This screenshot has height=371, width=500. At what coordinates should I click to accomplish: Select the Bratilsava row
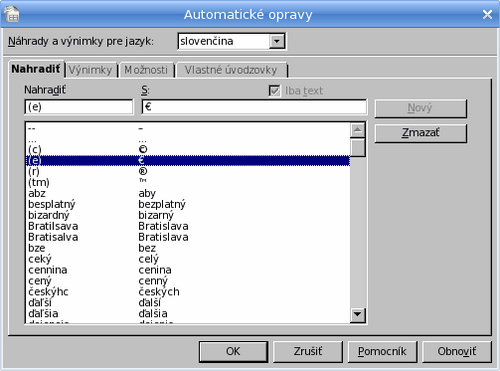pos(188,226)
